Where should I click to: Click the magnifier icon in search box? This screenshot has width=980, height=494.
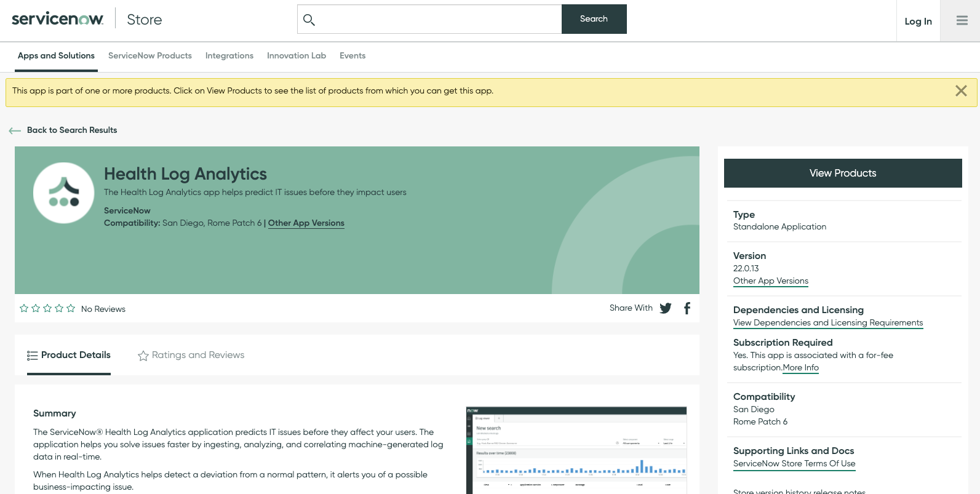(x=309, y=20)
